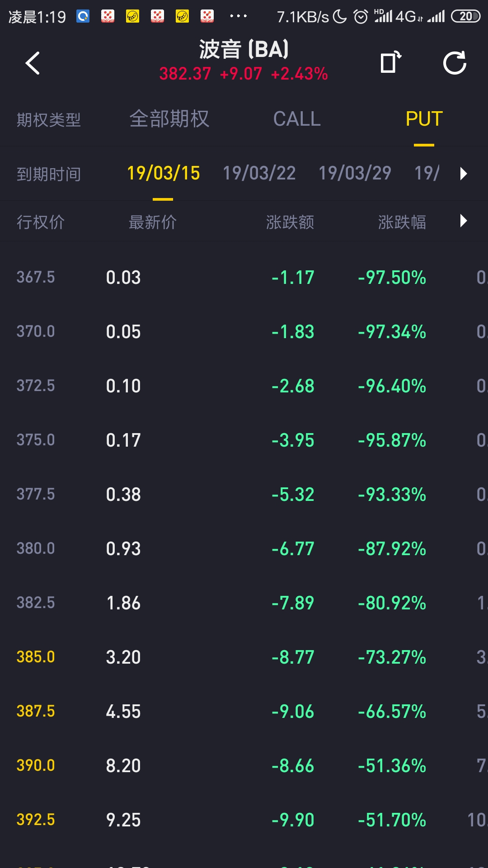This screenshot has height=868, width=488.
Task: Open strike 387.5 put option row
Action: point(244,711)
